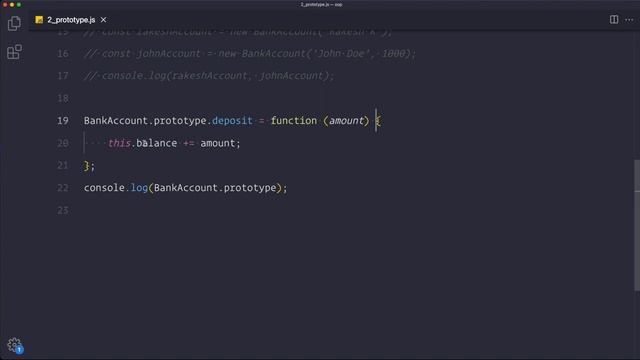The image size is (640, 360).
Task: Click the commented console.log line 17
Action: pos(209,76)
